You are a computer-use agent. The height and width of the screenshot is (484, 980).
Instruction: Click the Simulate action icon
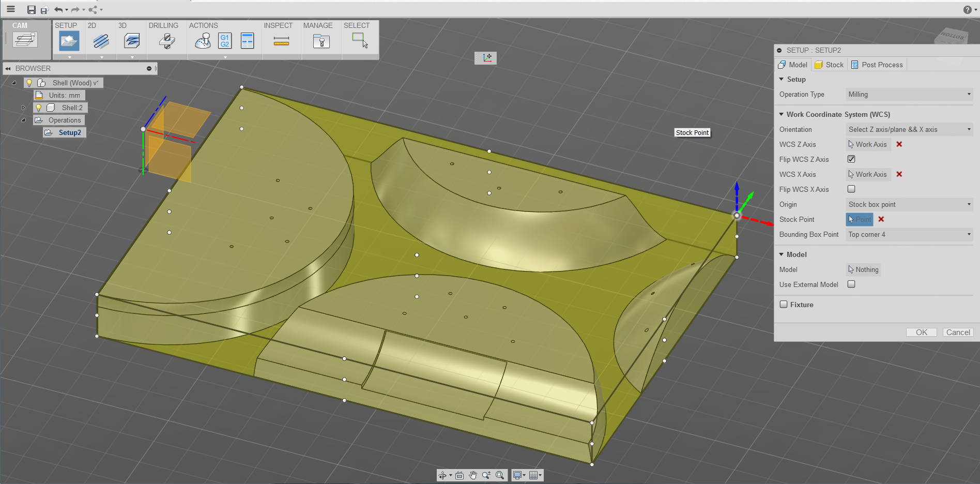[x=203, y=41]
